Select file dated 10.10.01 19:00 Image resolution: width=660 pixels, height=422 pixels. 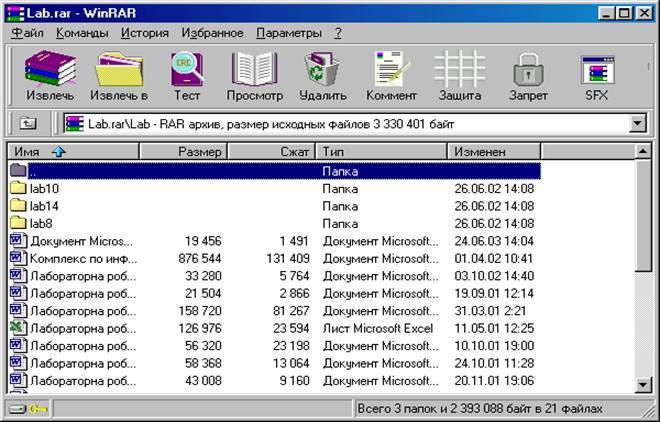click(494, 345)
